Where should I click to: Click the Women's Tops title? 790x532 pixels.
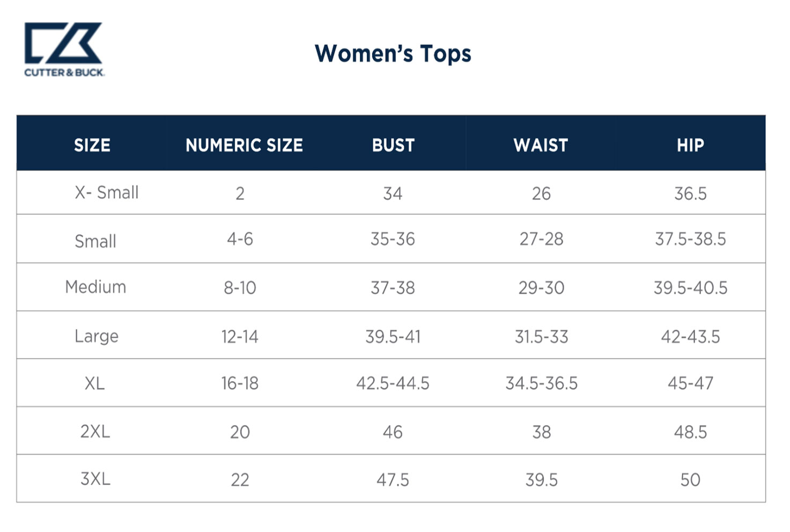tap(393, 54)
